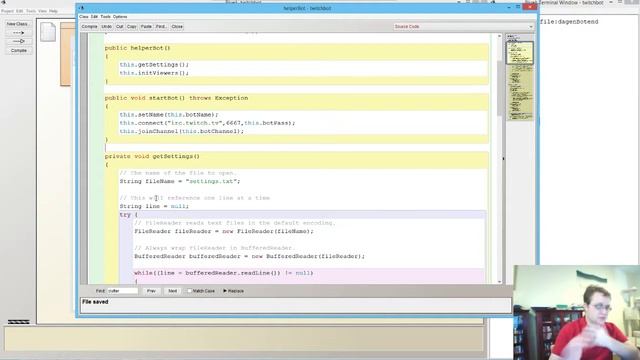Click 'this.initViewers();' code line

click(154, 73)
